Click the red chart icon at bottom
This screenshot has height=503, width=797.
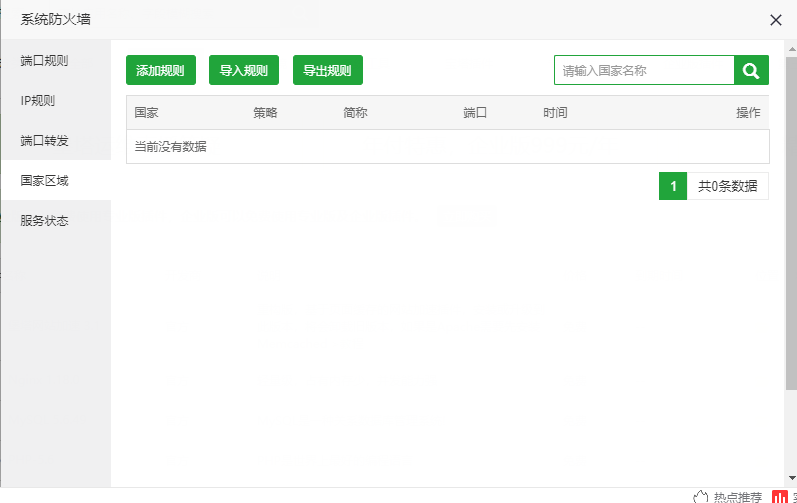[x=780, y=497]
